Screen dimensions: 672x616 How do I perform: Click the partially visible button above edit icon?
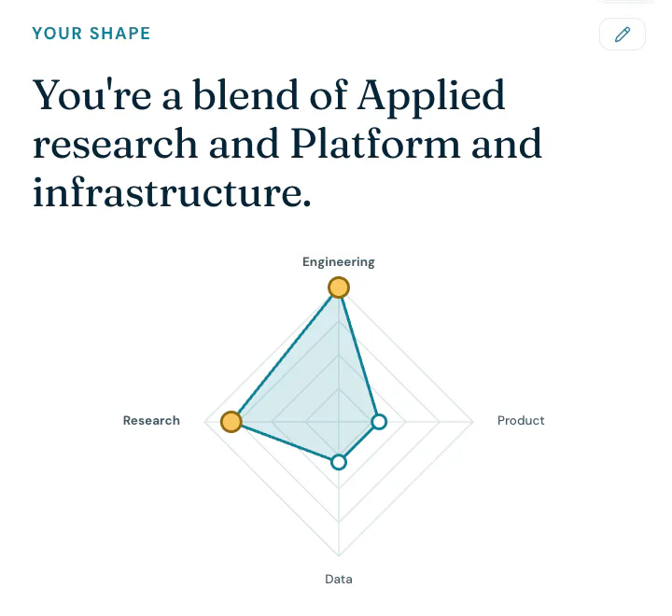(x=624, y=1)
